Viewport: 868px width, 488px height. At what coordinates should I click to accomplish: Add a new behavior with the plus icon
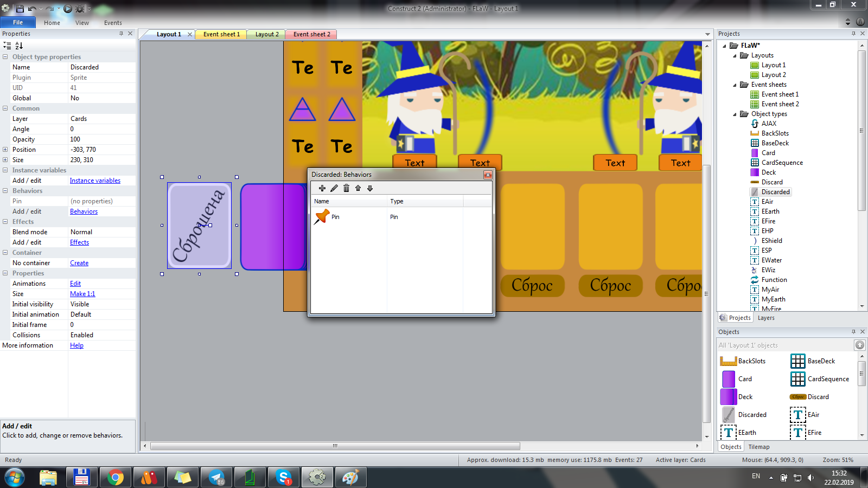pyautogui.click(x=322, y=188)
